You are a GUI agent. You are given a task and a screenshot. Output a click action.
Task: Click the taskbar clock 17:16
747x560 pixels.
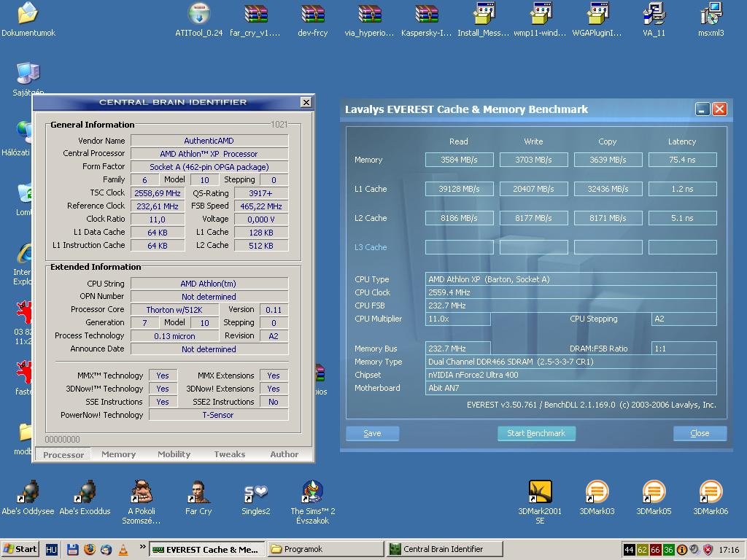pyautogui.click(x=729, y=550)
